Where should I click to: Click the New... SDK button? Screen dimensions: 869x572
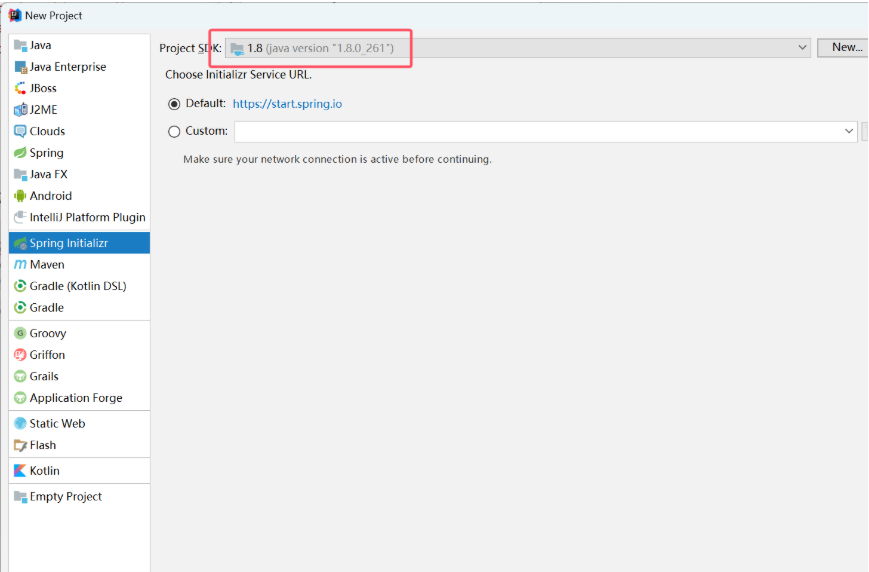(842, 48)
